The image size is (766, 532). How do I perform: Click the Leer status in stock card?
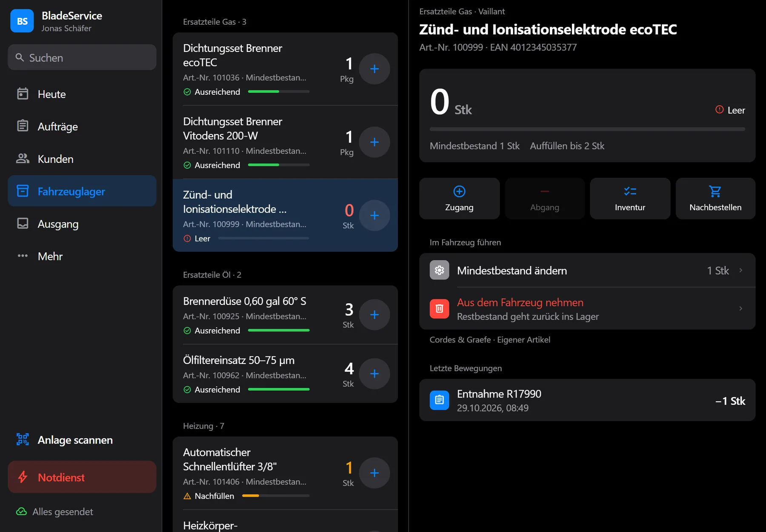click(730, 110)
